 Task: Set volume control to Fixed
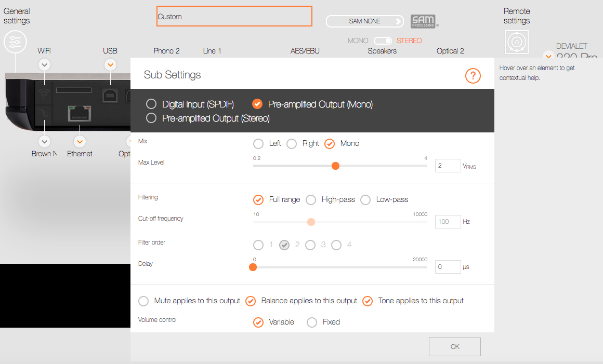coord(312,322)
